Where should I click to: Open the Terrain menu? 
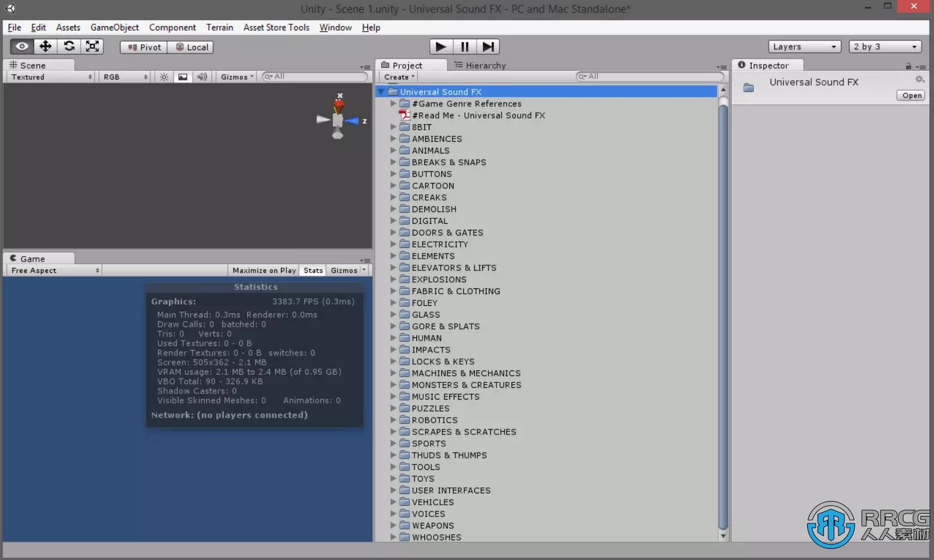click(219, 27)
